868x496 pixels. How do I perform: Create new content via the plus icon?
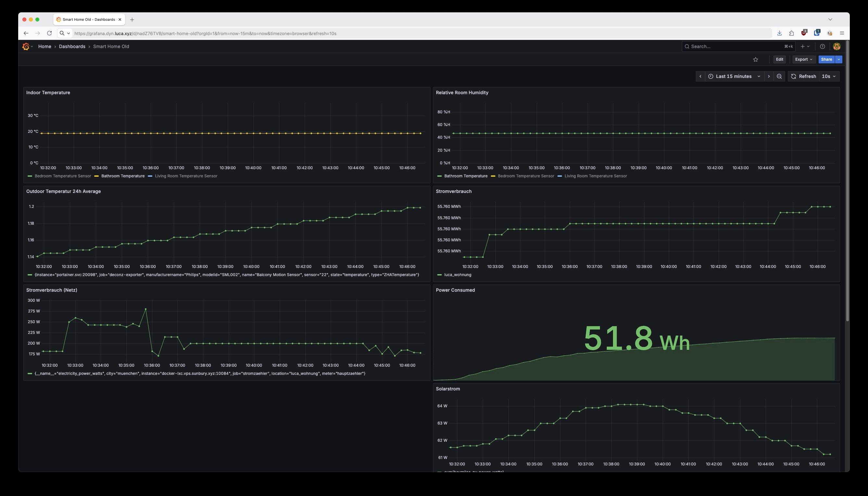coord(803,46)
